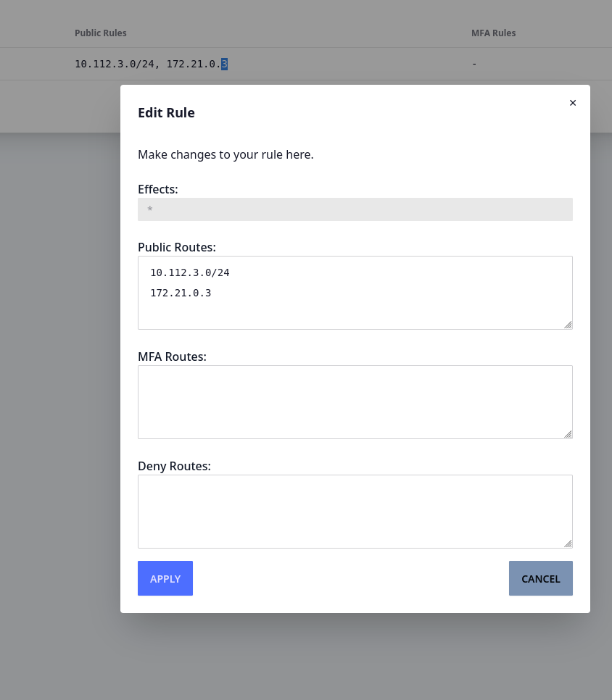Viewport: 612px width, 700px height.
Task: Place cursor on the 10.112.3.0/24 route line
Action: pos(190,273)
